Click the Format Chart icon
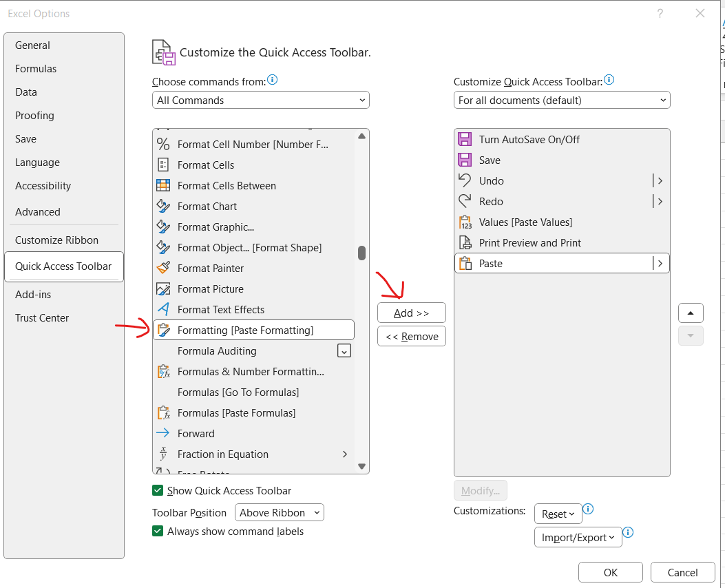725x588 pixels. click(x=162, y=206)
